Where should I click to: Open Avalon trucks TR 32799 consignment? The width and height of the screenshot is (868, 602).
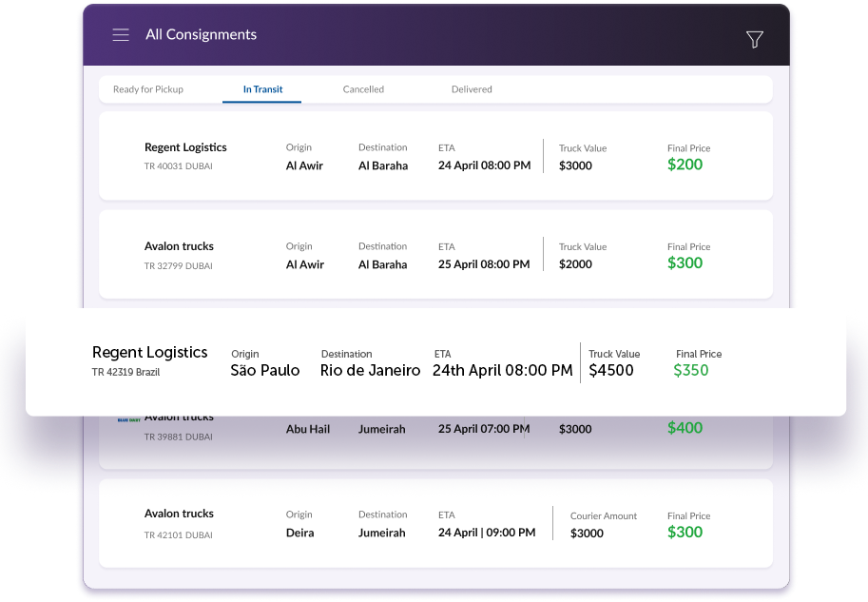(435, 254)
